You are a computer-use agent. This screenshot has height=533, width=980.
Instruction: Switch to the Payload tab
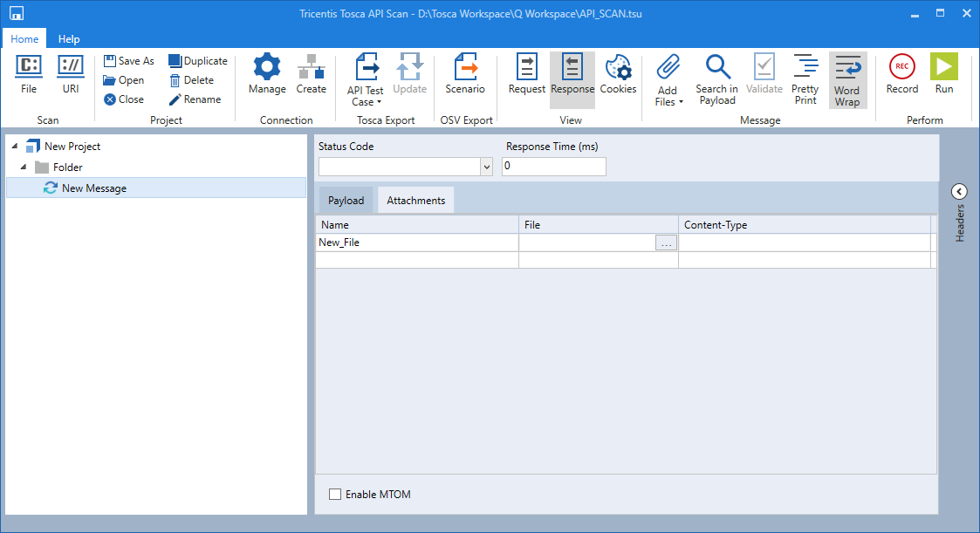(x=346, y=201)
